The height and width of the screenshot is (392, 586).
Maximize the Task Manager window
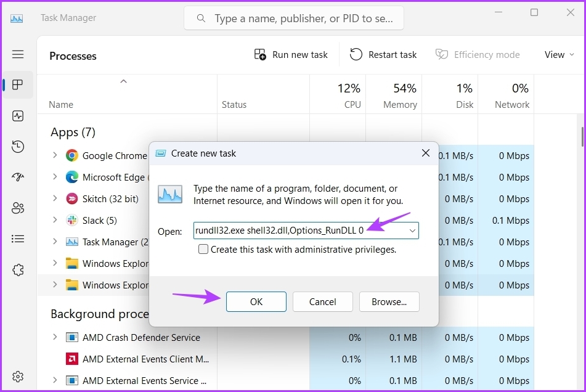coord(534,12)
